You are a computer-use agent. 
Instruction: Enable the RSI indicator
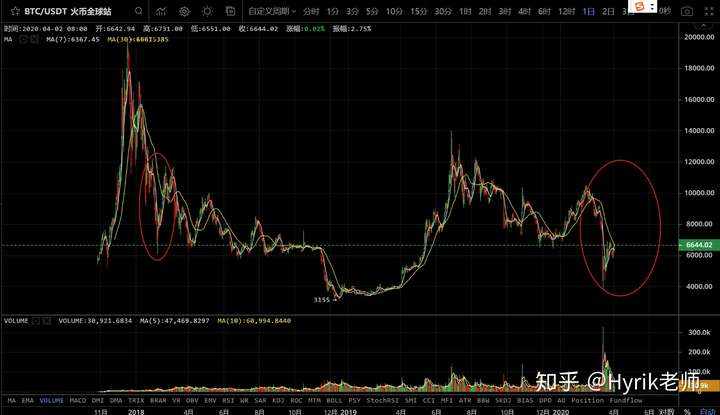[228, 400]
